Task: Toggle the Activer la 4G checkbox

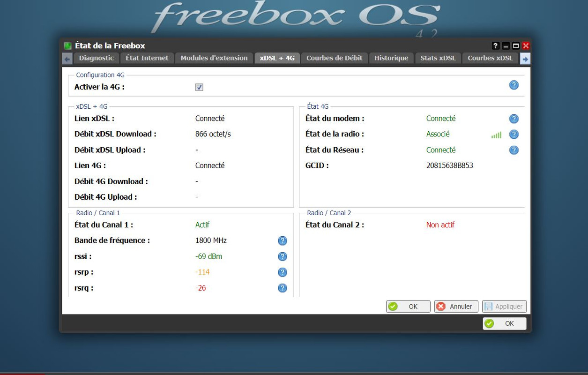Action: pyautogui.click(x=199, y=87)
